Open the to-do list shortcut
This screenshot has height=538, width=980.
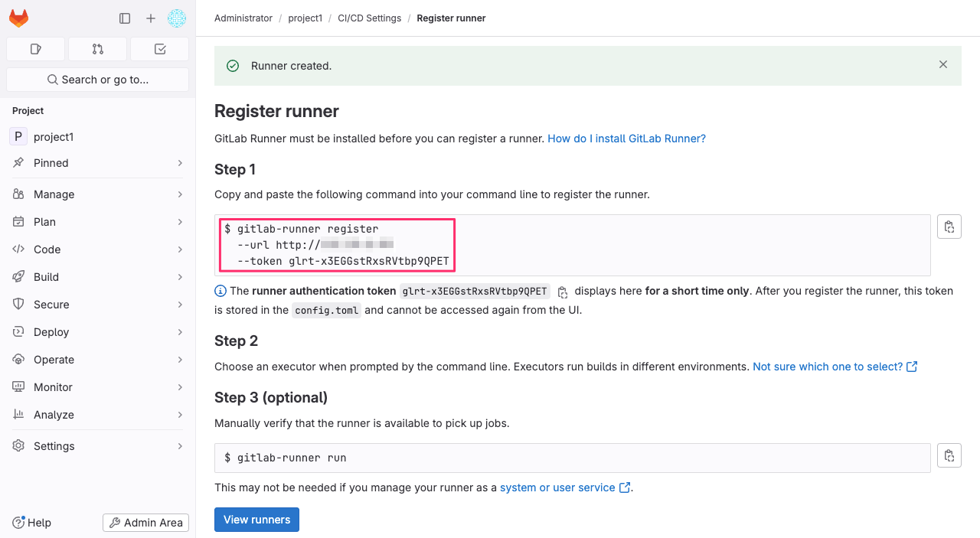[160, 49]
